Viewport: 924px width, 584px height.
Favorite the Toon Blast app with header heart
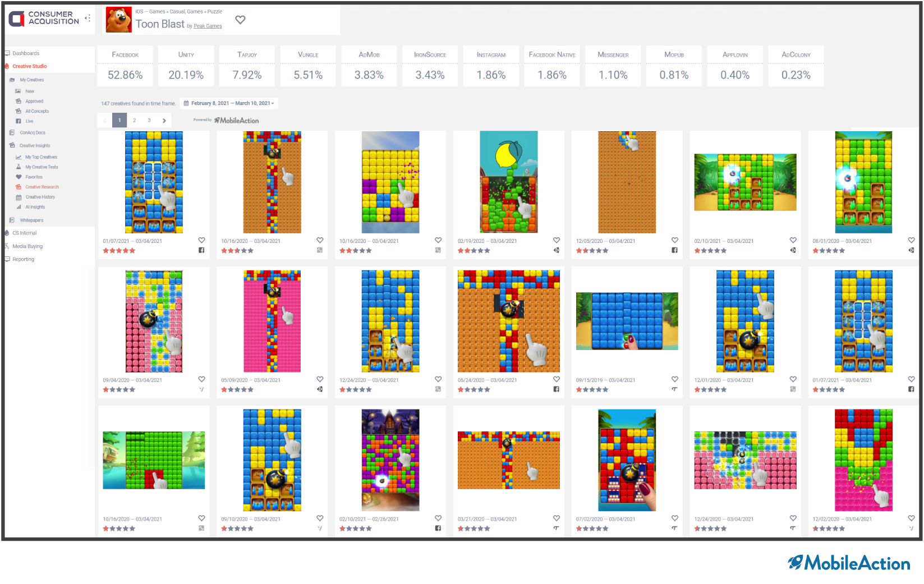(240, 20)
